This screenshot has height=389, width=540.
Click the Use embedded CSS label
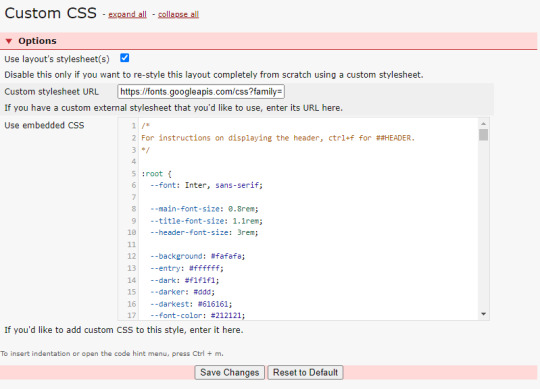(44, 125)
